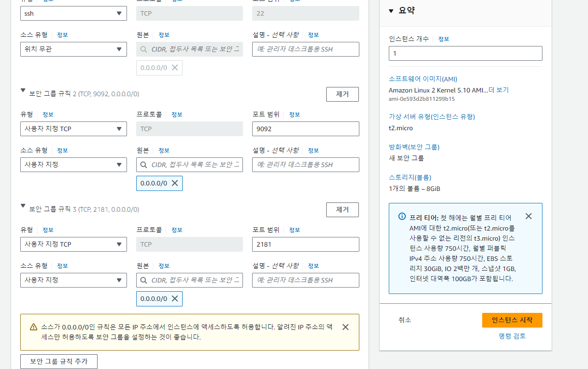Viewport: 588px width, 369px height.
Task: Click 제거 button for rule 2
Action: point(342,94)
